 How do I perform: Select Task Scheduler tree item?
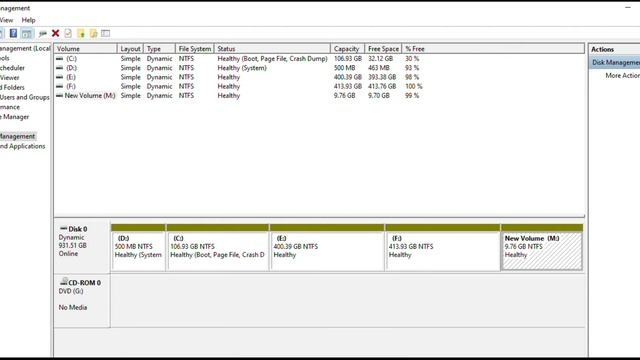click(12, 68)
